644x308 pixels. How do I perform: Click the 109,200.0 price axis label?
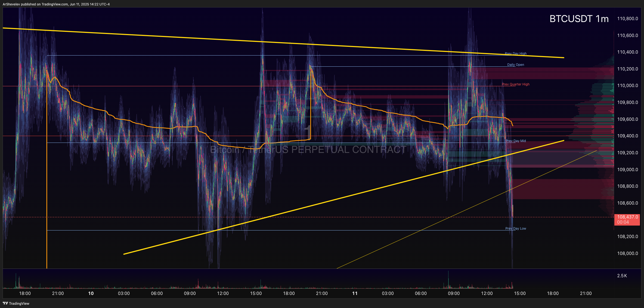tap(627, 153)
